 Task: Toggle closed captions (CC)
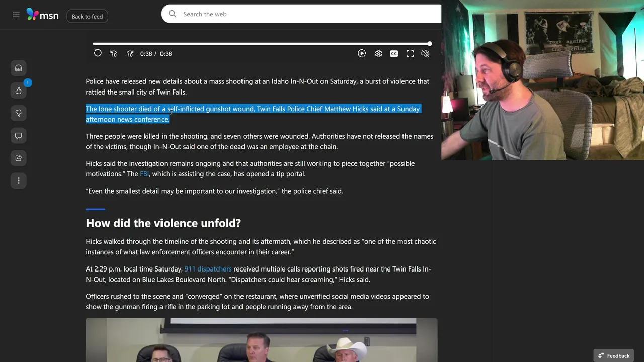coord(394,54)
